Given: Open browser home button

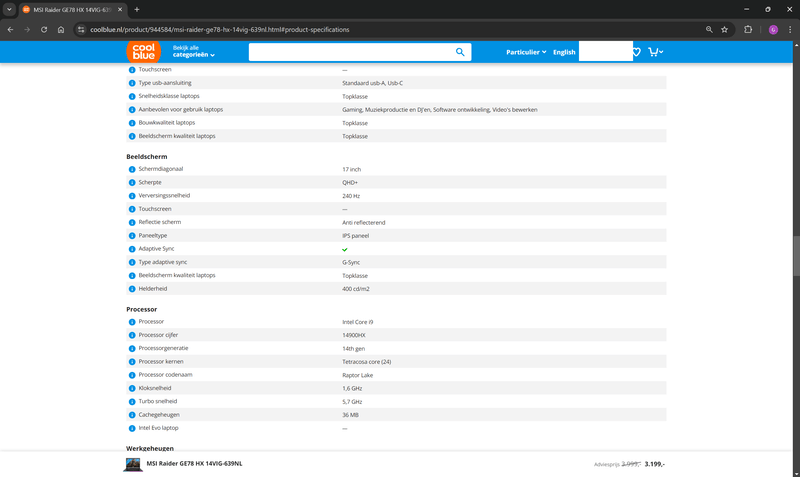Looking at the screenshot, I should pyautogui.click(x=61, y=30).
